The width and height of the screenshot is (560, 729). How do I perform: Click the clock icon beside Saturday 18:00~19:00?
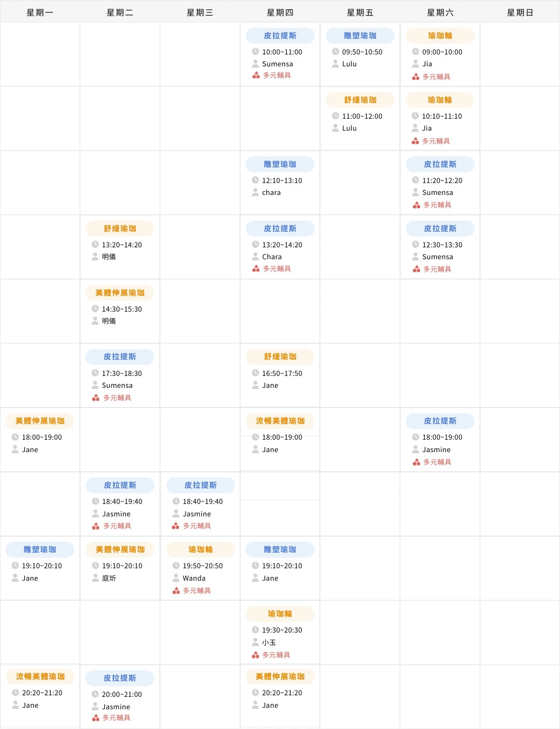click(x=416, y=437)
